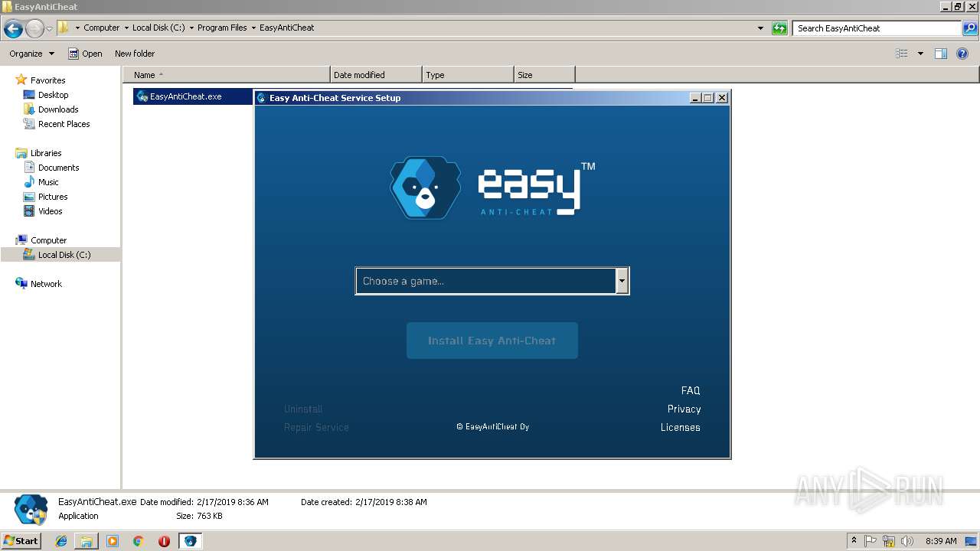
Task: Click the Repair Service link
Action: [316, 427]
